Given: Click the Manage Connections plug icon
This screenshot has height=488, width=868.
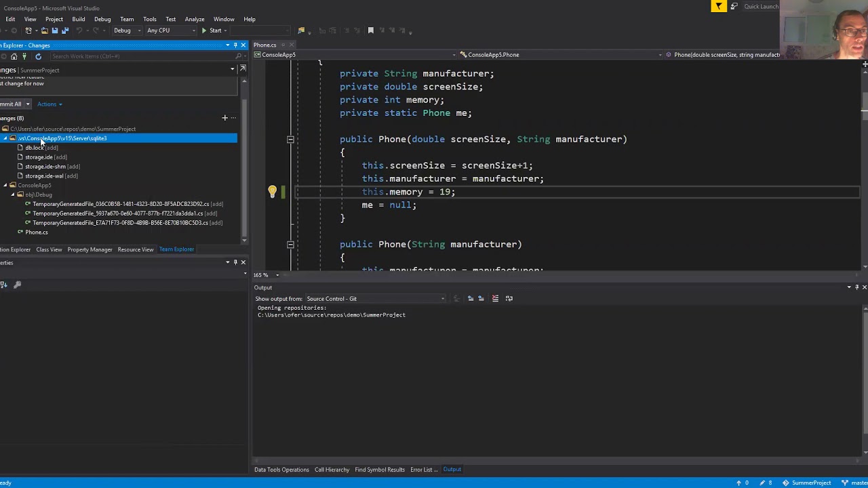Looking at the screenshot, I should [24, 56].
